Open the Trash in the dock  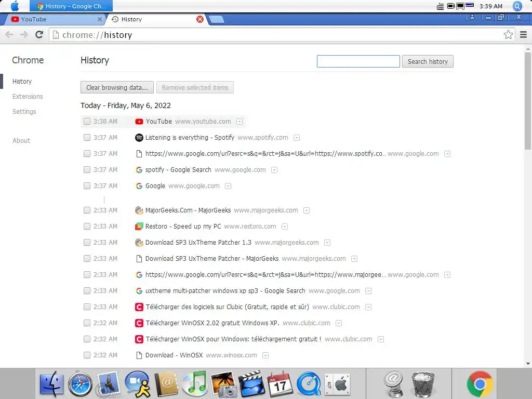(423, 384)
